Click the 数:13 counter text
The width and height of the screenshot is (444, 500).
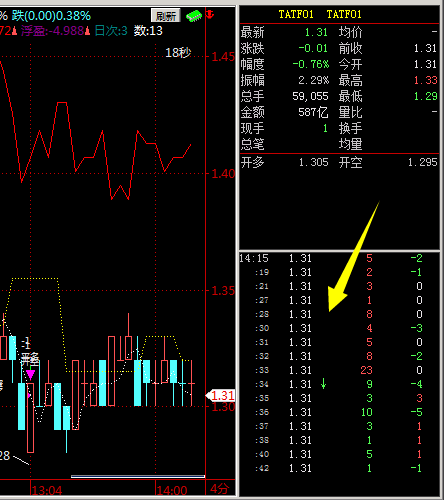[148, 31]
